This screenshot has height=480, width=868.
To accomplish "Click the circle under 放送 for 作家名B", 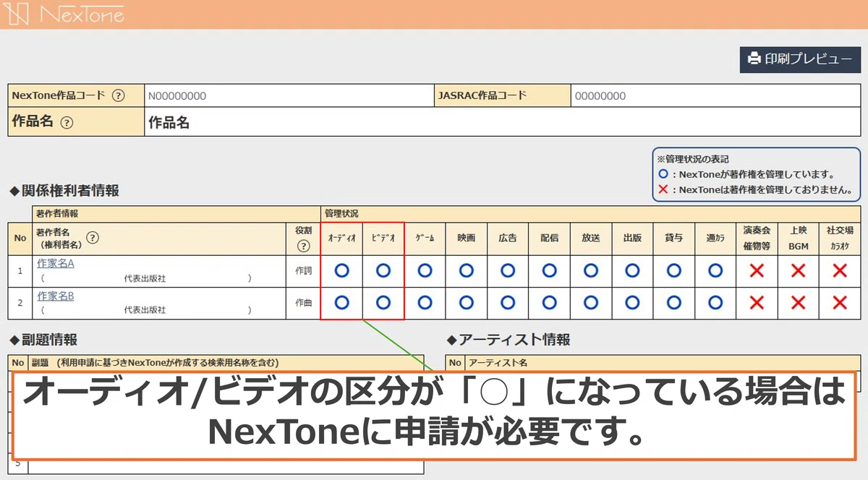I will (x=591, y=303).
